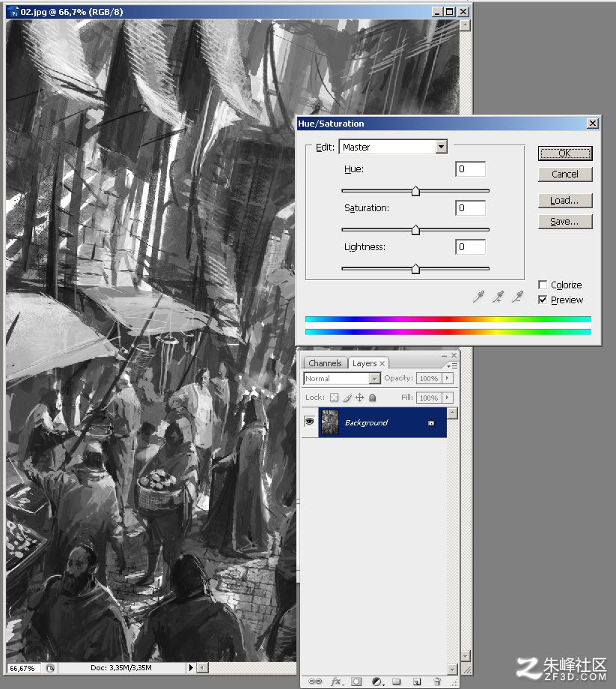616x689 pixels.
Task: Select the first eyedropper in Hue/Saturation dialog
Action: [x=478, y=297]
